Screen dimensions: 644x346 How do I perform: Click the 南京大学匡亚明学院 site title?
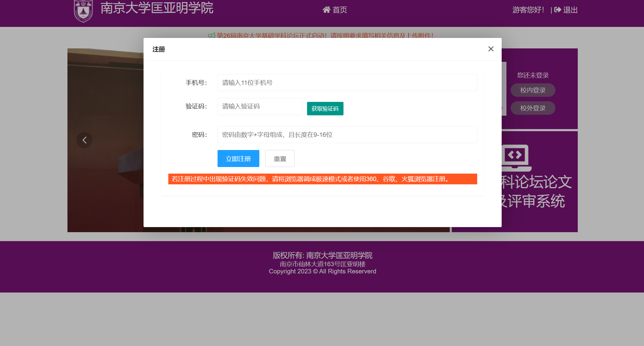click(x=157, y=8)
